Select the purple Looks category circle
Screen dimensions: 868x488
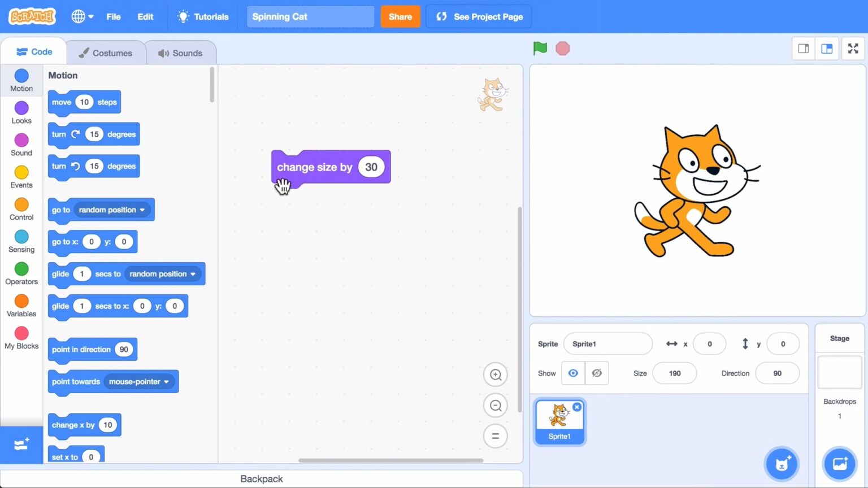(21, 108)
